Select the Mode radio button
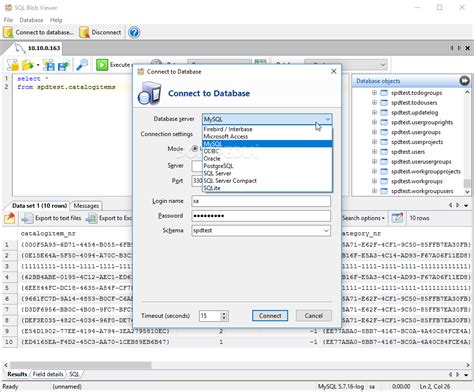 coord(195,149)
